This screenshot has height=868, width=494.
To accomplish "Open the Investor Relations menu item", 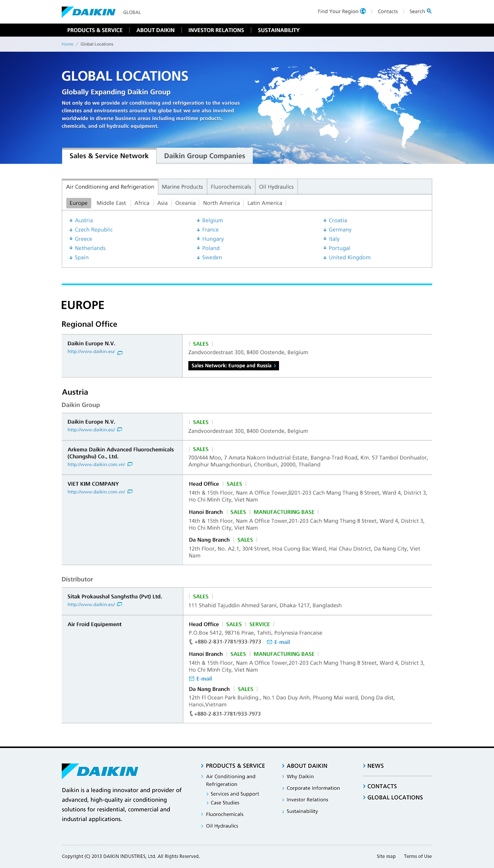I will 216,30.
